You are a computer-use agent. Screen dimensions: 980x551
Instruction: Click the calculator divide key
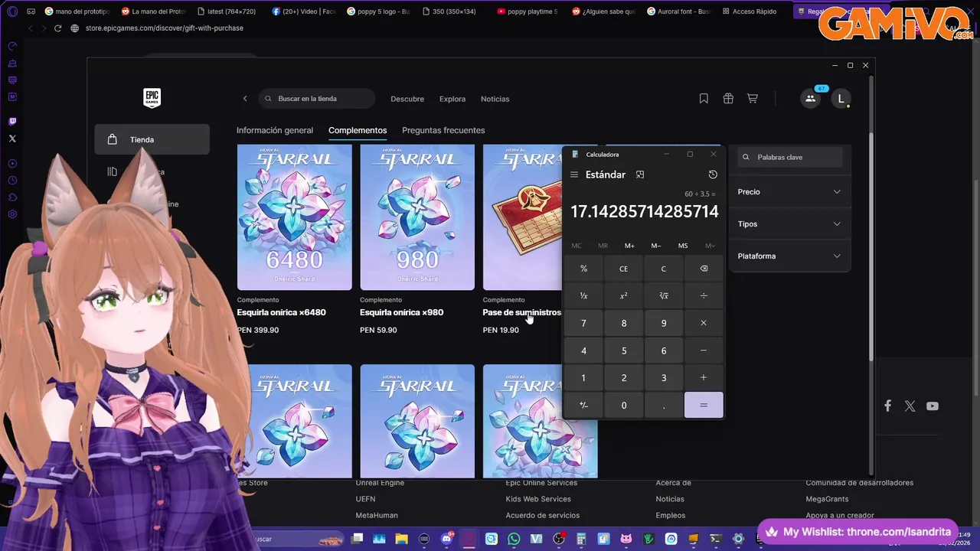[x=704, y=295]
